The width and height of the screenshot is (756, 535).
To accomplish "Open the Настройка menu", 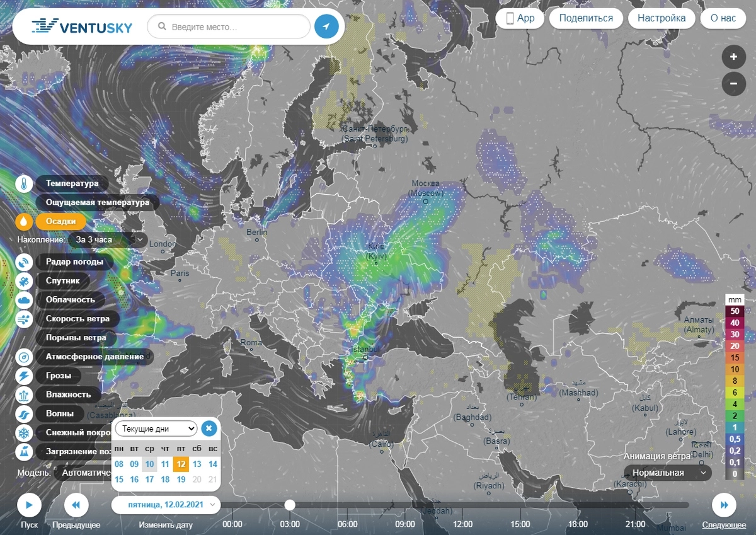I will tap(661, 18).
